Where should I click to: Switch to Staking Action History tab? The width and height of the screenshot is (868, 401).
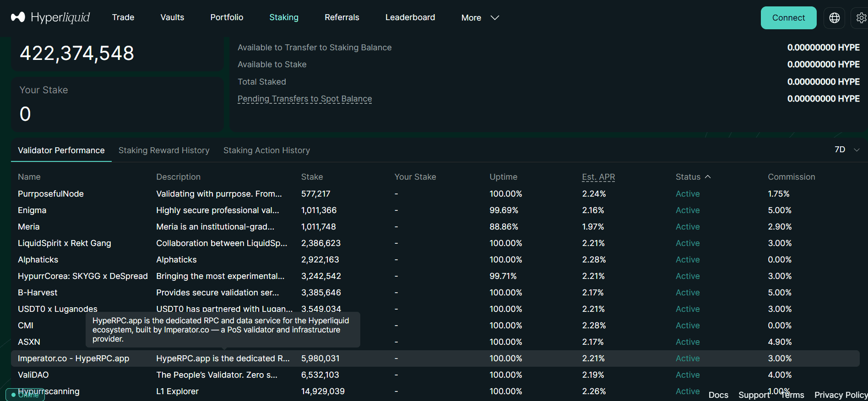point(266,150)
